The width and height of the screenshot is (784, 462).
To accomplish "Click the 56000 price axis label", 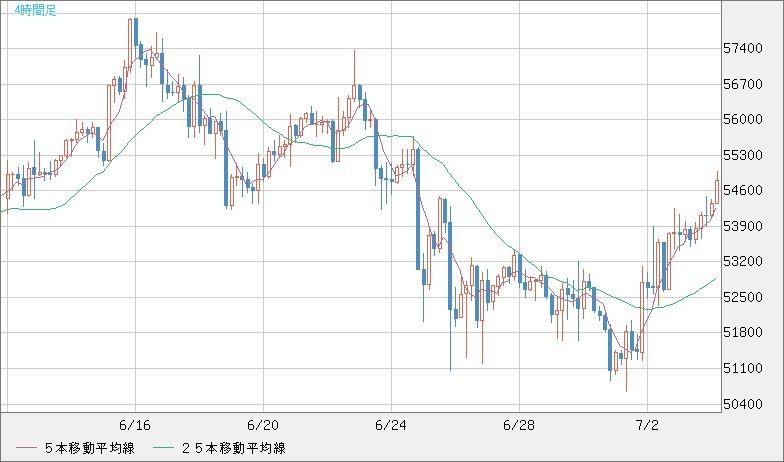I will pyautogui.click(x=743, y=120).
